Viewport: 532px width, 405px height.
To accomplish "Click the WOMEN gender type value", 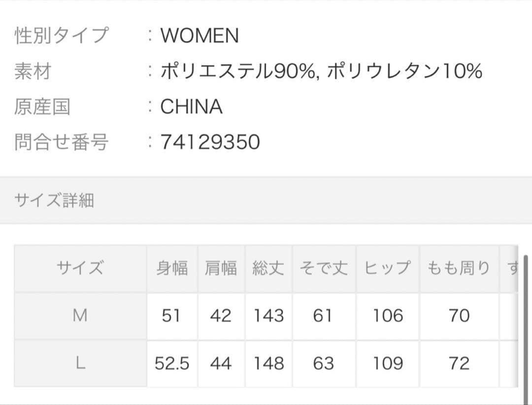I will coord(199,36).
